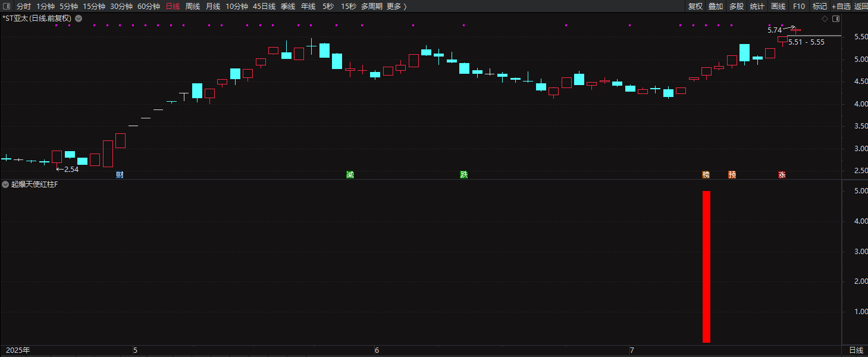Image resolution: width=868 pixels, height=357 pixels.
Task: Open the 更多 periods dropdown
Action: [x=397, y=6]
